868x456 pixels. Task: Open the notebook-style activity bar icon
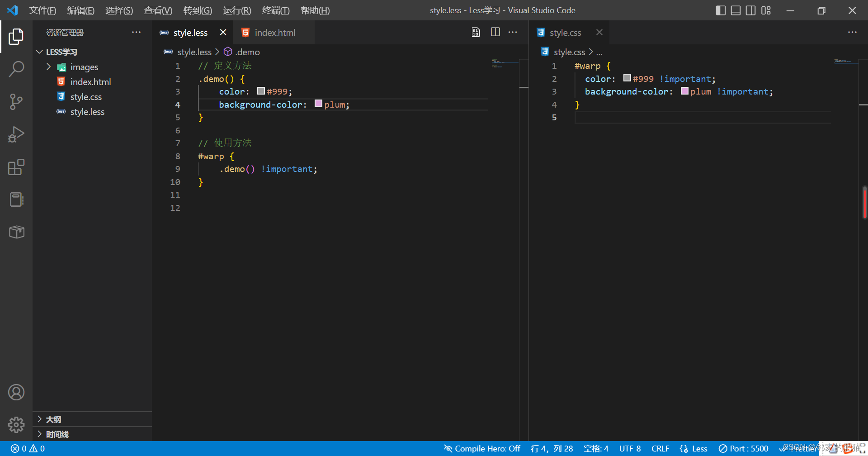coord(16,199)
